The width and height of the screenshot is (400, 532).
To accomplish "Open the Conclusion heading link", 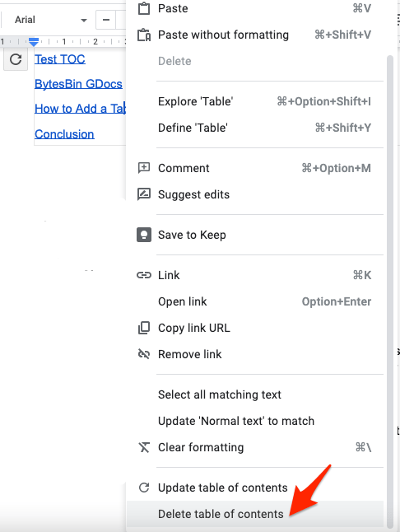I will (x=64, y=134).
